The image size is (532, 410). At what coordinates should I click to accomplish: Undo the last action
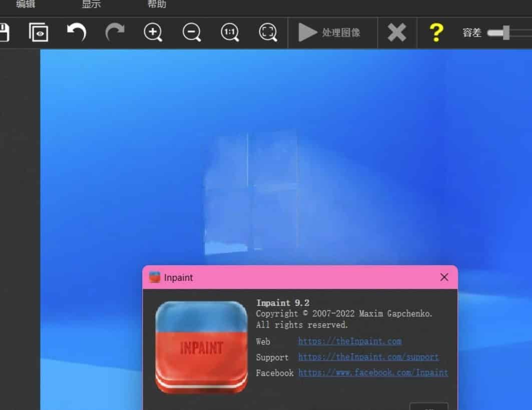pyautogui.click(x=77, y=32)
